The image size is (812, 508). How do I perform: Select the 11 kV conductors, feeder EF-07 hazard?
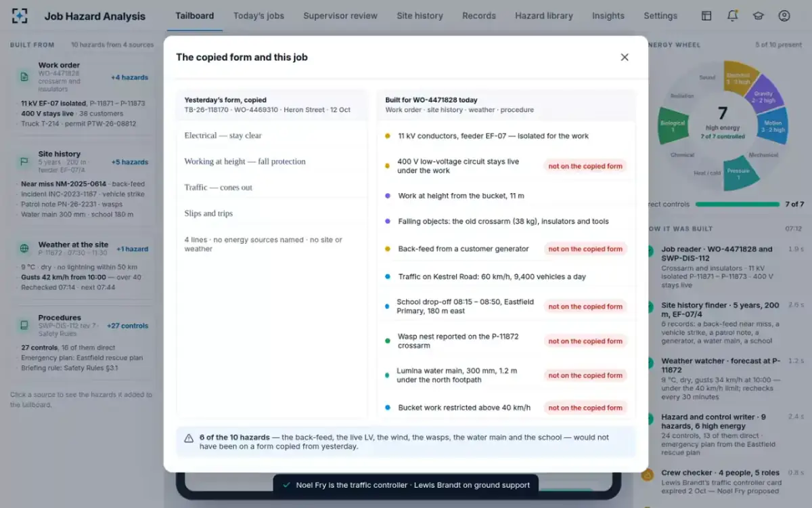(x=506, y=136)
